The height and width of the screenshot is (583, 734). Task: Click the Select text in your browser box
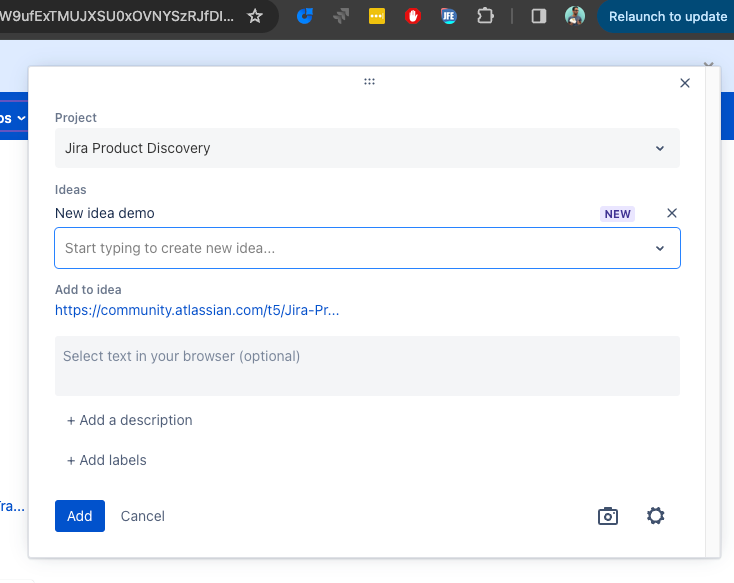367,366
